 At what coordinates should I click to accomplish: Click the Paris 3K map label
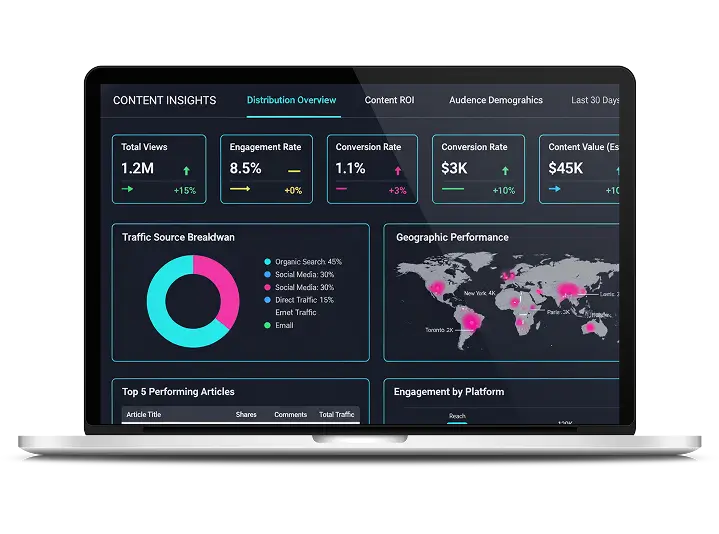[x=558, y=312]
